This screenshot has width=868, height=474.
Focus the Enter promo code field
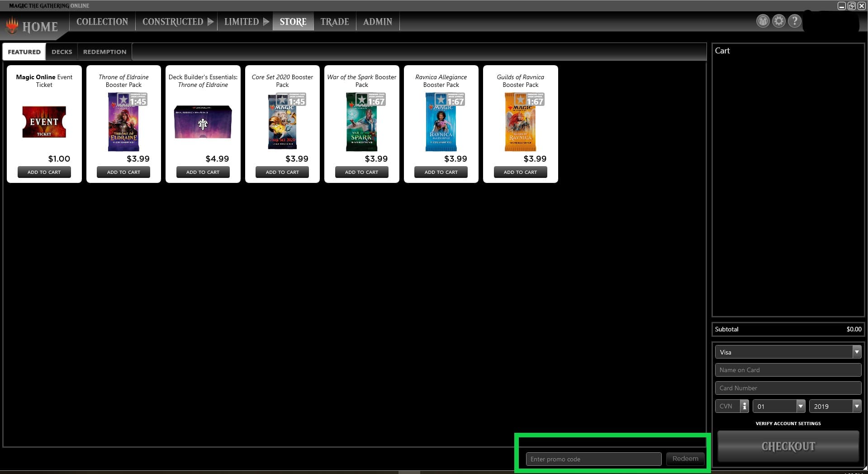[x=593, y=459]
